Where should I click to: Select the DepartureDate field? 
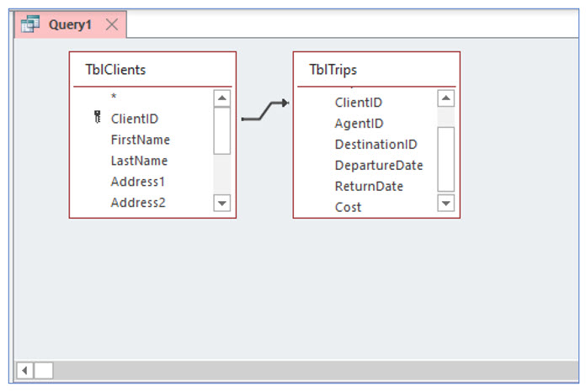tap(379, 165)
